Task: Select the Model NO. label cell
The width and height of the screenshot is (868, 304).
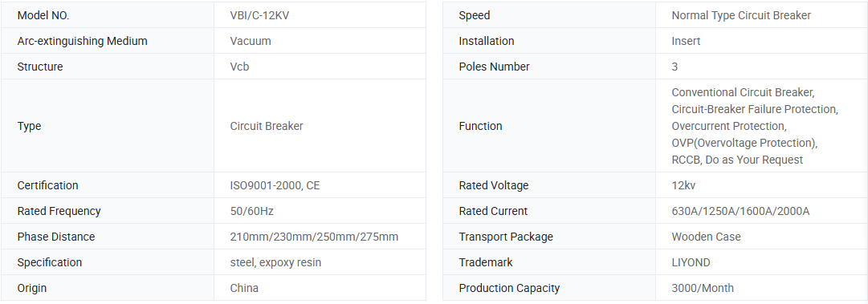Action: coord(108,15)
